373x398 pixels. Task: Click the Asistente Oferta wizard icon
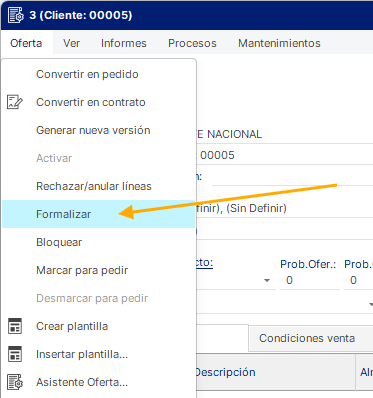tap(15, 382)
